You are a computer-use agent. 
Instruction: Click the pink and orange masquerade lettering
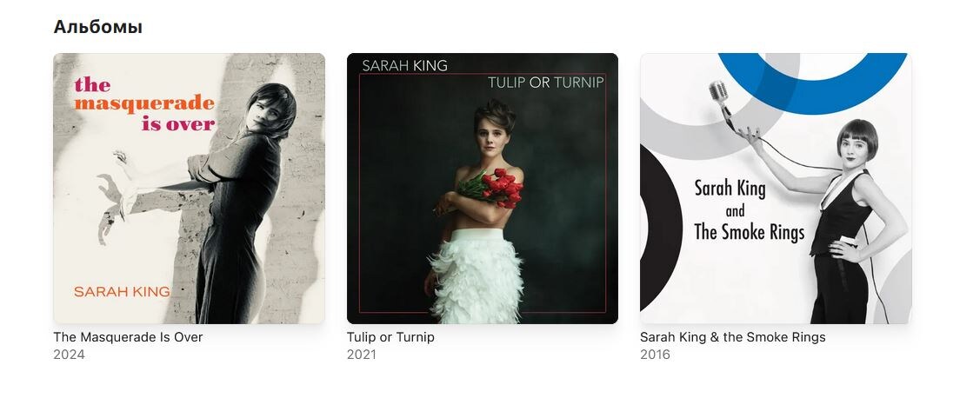coord(144,103)
